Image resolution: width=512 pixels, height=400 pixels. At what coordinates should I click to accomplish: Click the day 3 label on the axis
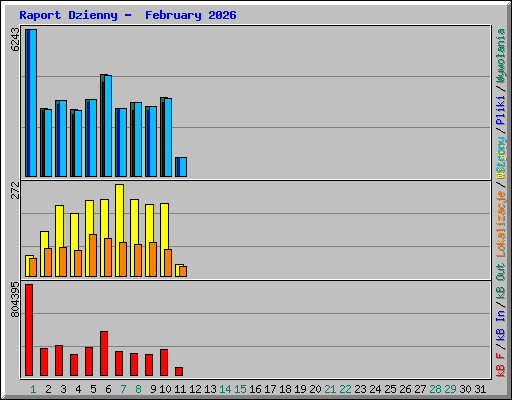[63, 389]
